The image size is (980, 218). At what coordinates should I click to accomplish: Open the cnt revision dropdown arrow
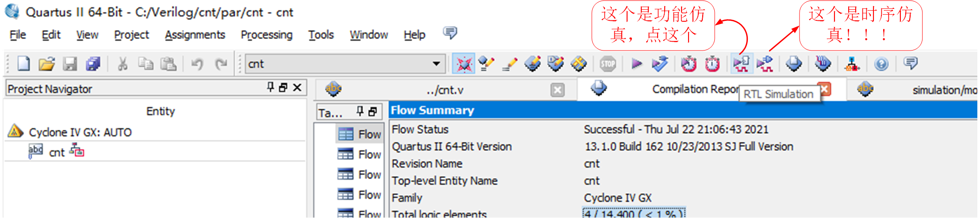click(x=436, y=64)
